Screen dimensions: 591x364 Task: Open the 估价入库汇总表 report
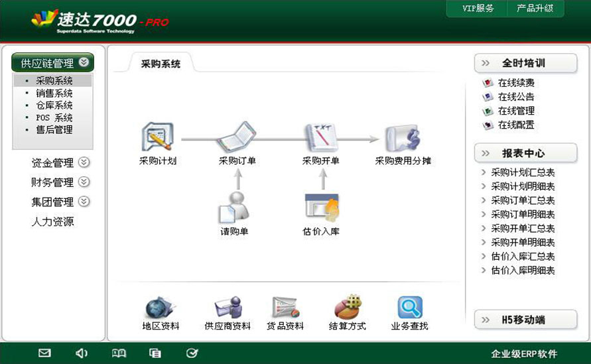(x=523, y=256)
